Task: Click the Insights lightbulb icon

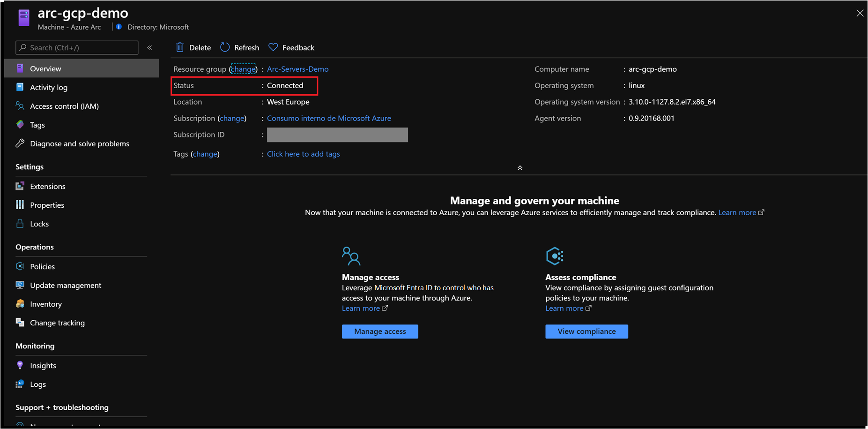Action: pyautogui.click(x=20, y=365)
